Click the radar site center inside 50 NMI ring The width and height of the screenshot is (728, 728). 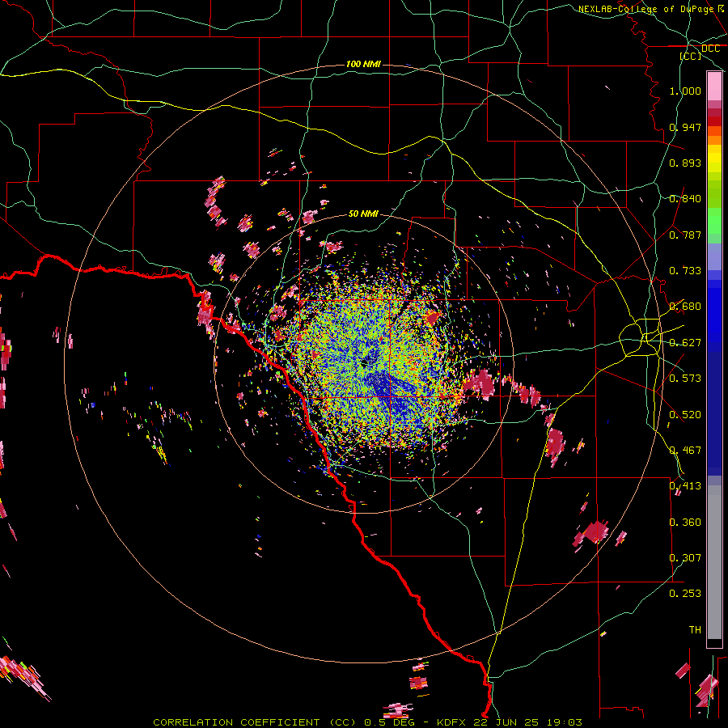click(364, 362)
